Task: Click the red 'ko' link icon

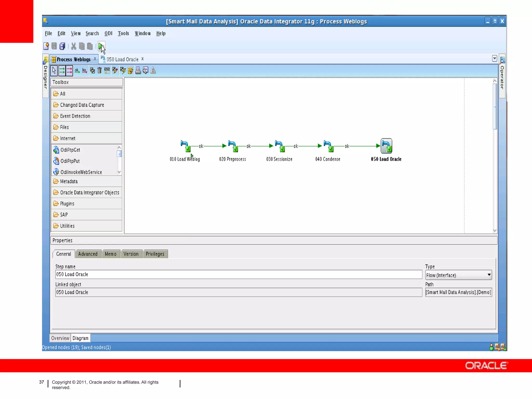Action: coord(84,70)
